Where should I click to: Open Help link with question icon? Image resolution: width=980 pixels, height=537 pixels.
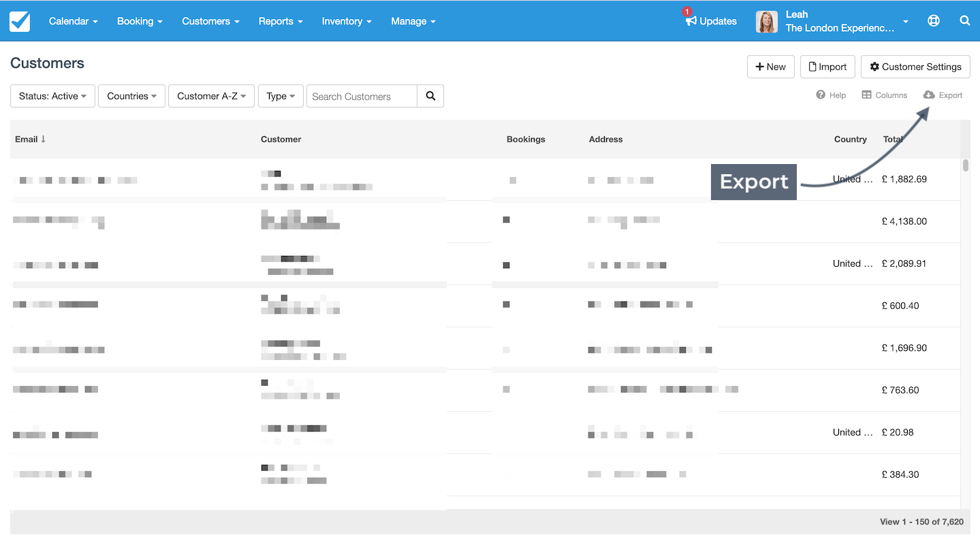tap(831, 95)
